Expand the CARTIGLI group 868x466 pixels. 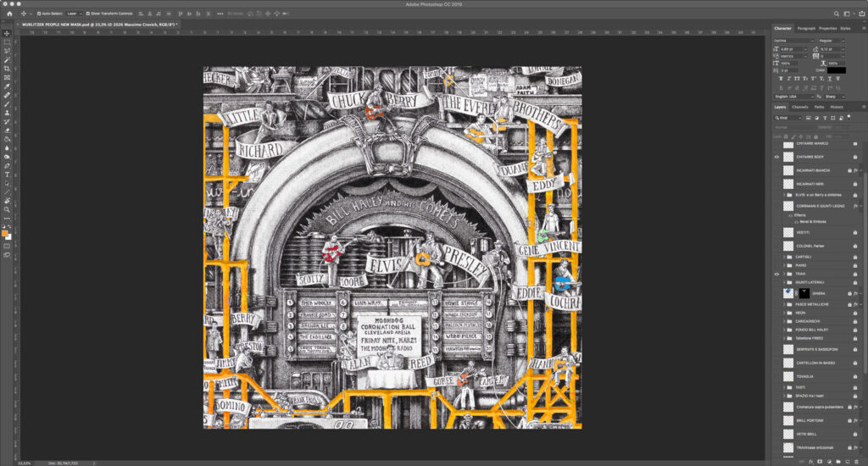[x=784, y=257]
